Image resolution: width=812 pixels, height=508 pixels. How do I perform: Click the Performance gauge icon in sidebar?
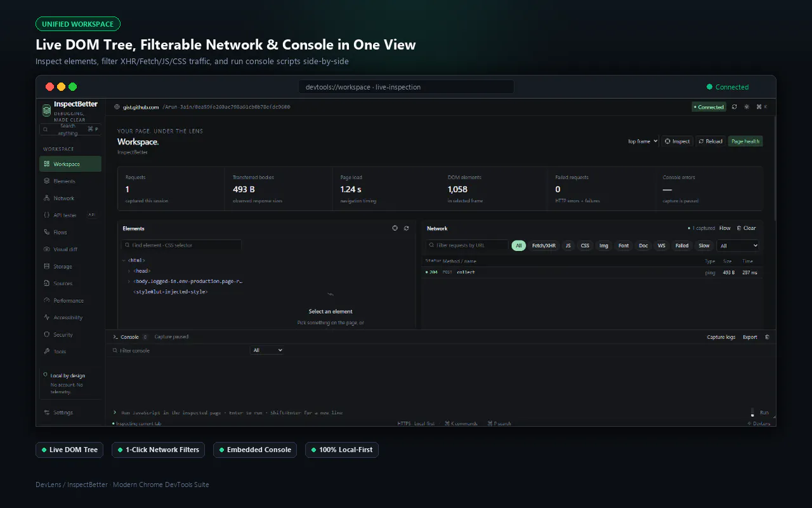coord(47,300)
